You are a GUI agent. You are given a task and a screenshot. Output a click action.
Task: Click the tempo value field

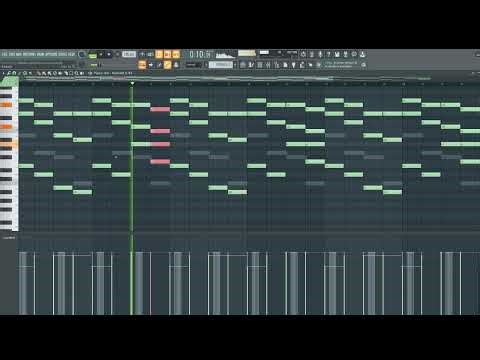click(x=129, y=54)
